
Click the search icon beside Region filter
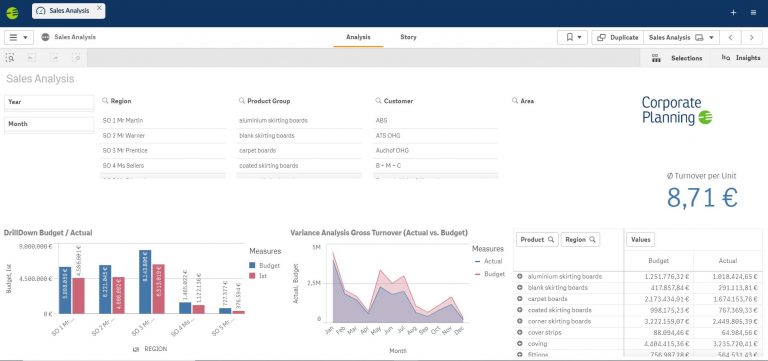point(105,100)
